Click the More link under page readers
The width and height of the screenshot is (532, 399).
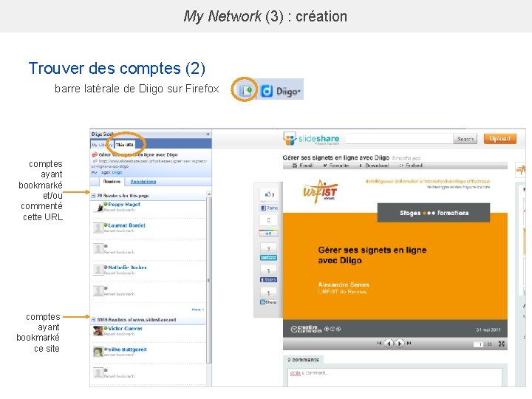pyautogui.click(x=198, y=310)
